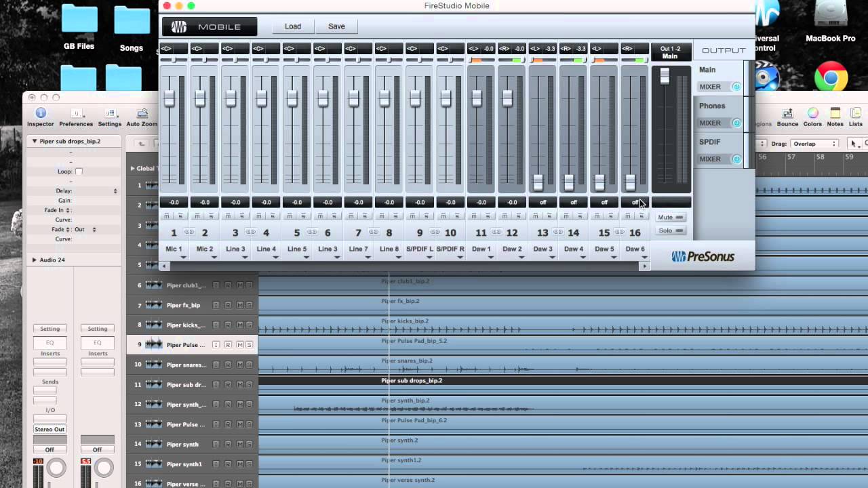Record-enable the Piper Pulse track 9
This screenshot has width=868, height=488.
coord(228,345)
